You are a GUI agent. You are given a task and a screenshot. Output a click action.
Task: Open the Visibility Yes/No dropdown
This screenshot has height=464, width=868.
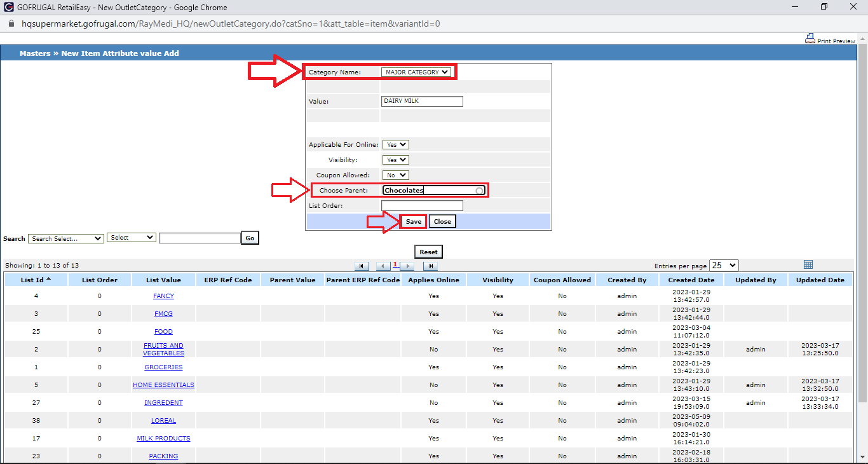pyautogui.click(x=395, y=160)
